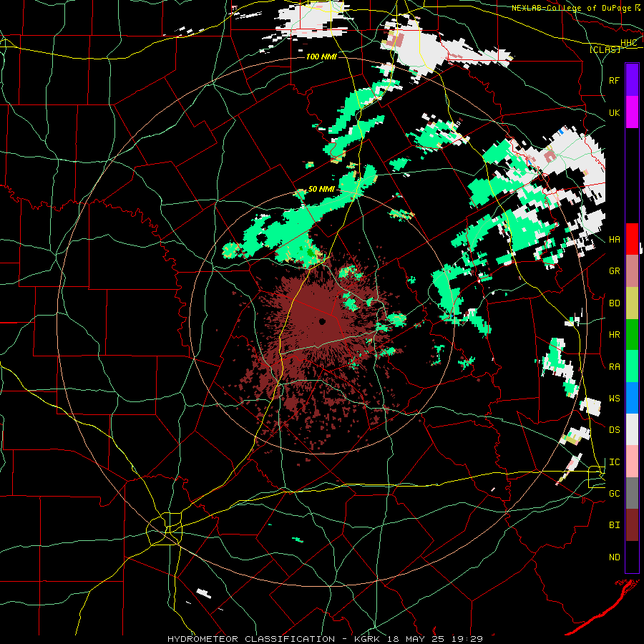Image resolution: width=644 pixels, height=644 pixels.
Task: Click the 100 NMI range ring label
Action: tap(321, 57)
